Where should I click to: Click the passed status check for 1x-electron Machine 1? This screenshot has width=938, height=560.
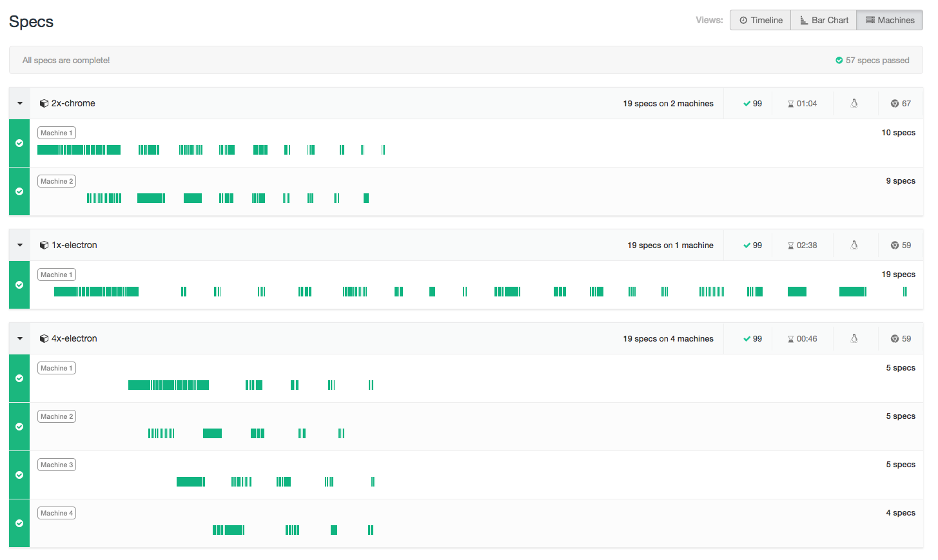(x=19, y=285)
